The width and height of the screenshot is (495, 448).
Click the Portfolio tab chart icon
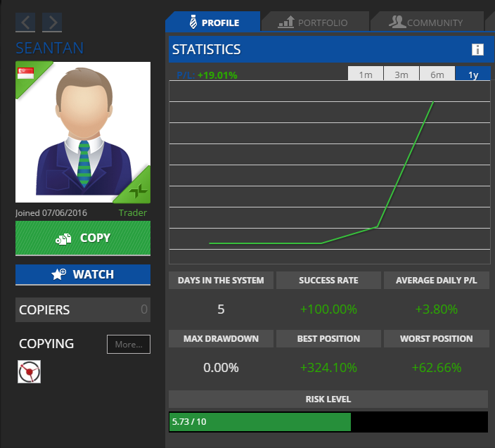(286, 23)
